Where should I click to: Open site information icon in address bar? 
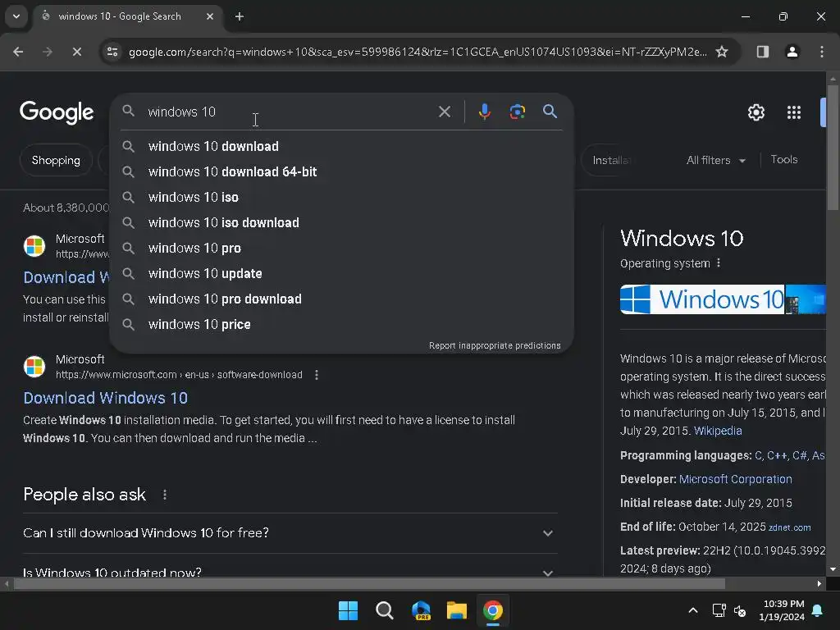[x=112, y=52]
